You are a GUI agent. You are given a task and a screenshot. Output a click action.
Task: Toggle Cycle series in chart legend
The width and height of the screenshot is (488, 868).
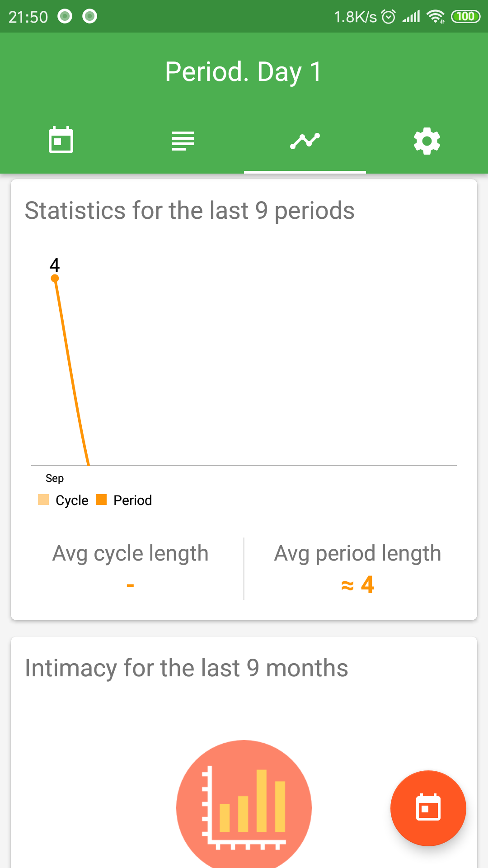click(x=63, y=500)
